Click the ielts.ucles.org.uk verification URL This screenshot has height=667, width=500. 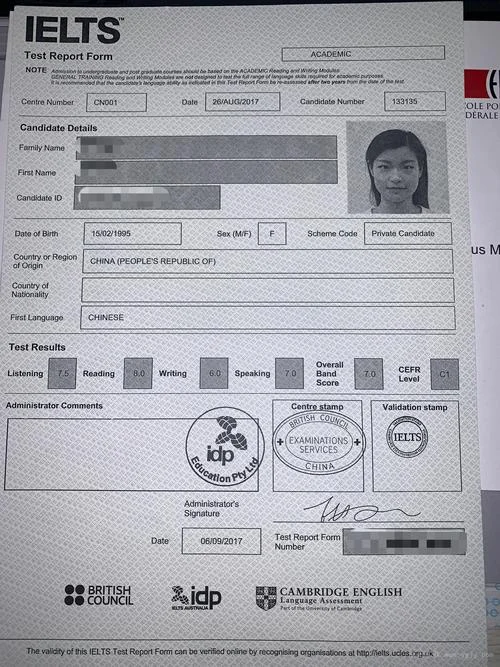click(395, 653)
